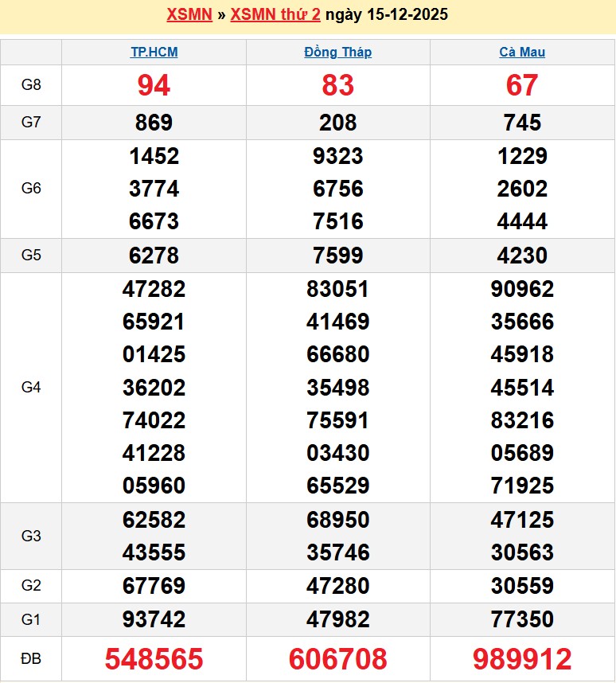616x683 pixels.
Task: Click the G6 row label
Action: (x=31, y=189)
